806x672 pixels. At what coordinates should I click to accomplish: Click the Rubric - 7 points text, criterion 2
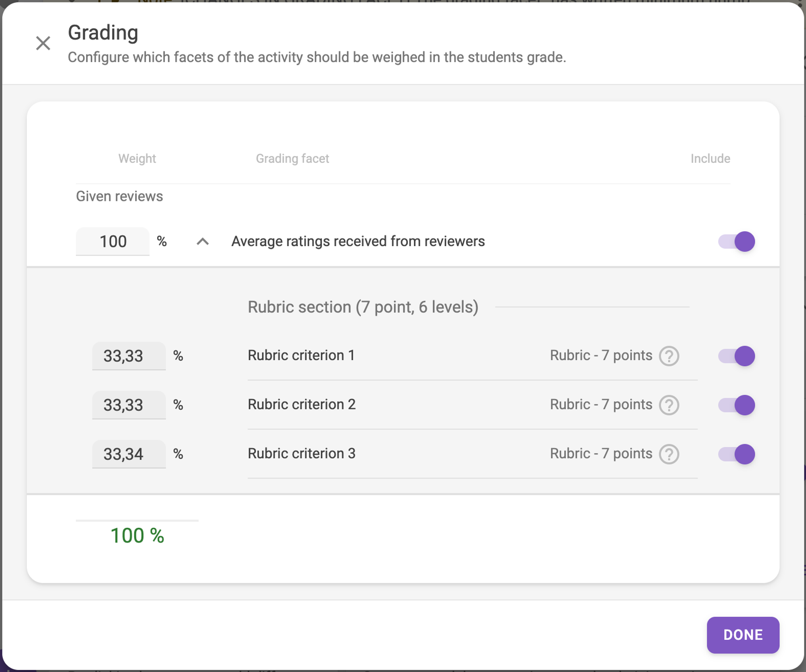[601, 404]
